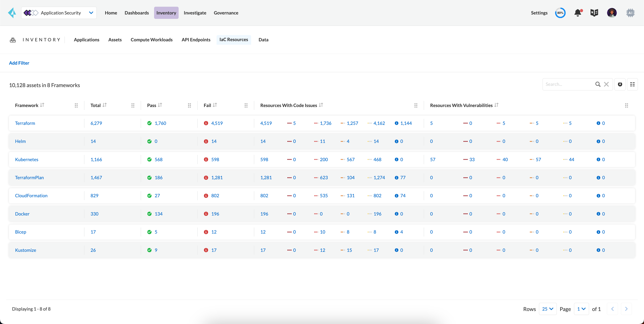Image resolution: width=644 pixels, height=324 pixels.
Task: Open the Docker framework link
Action: click(22, 214)
